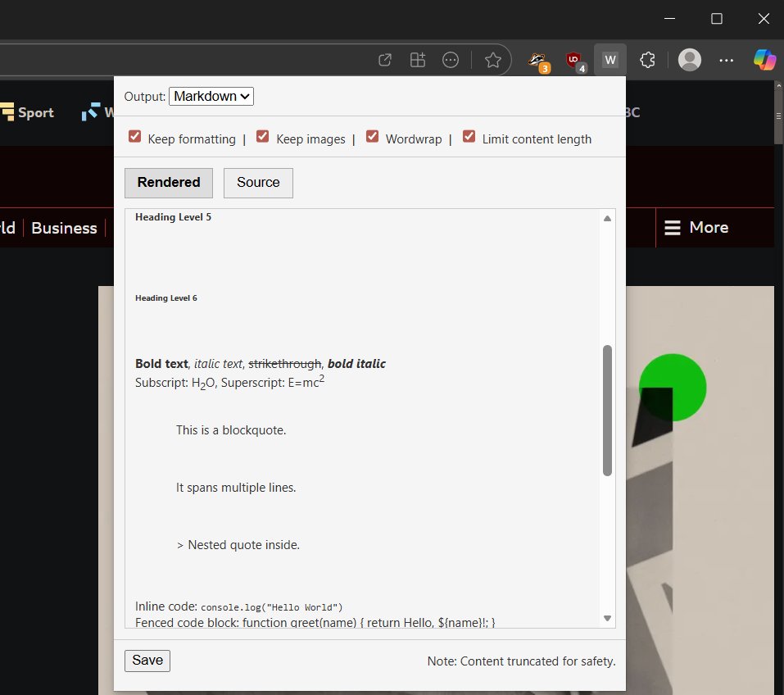Open the address bar more-options circle icon
This screenshot has width=784, height=695.
[x=450, y=60]
